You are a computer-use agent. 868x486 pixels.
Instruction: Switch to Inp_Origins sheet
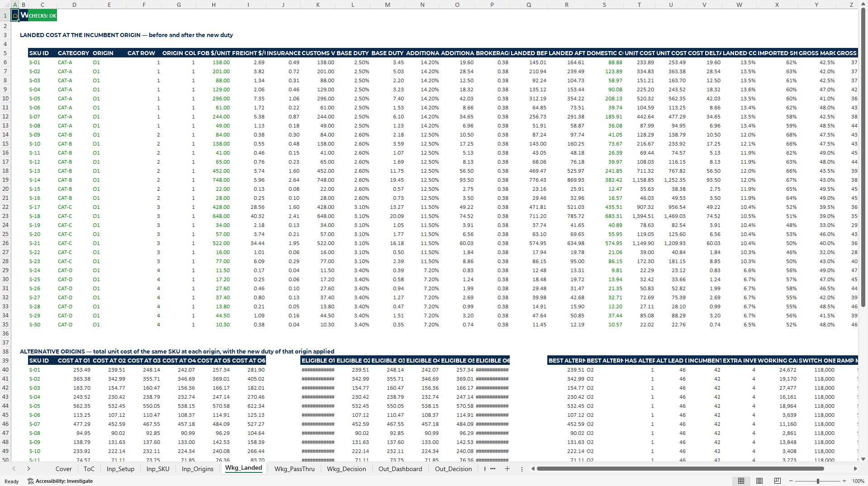point(197,469)
